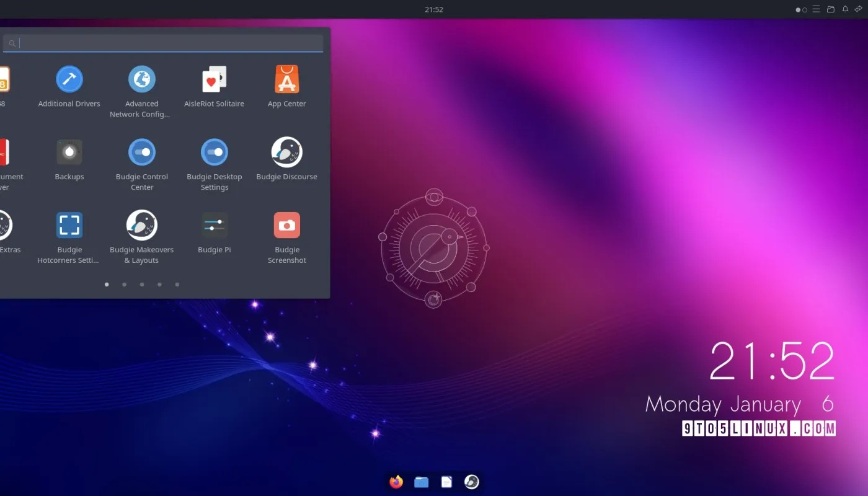
Task: Launch Budgie Discourse from app grid
Action: click(286, 152)
